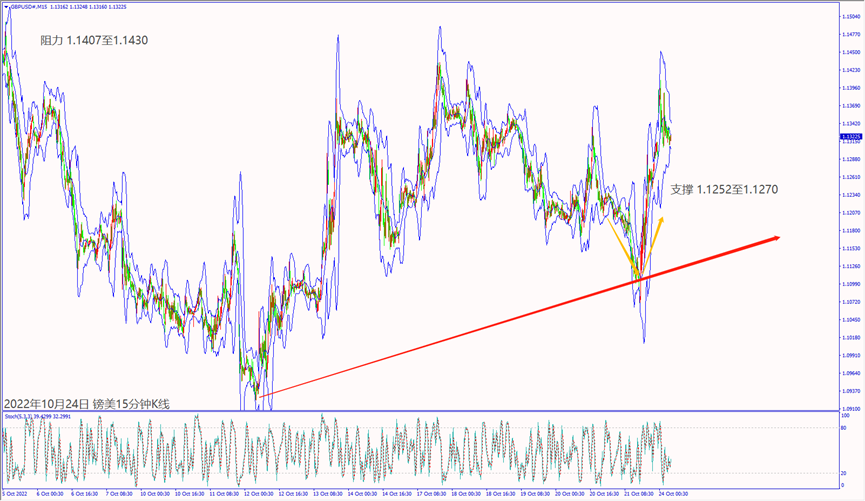Click the 5 Oct 2022 time axis label

click(x=14, y=494)
